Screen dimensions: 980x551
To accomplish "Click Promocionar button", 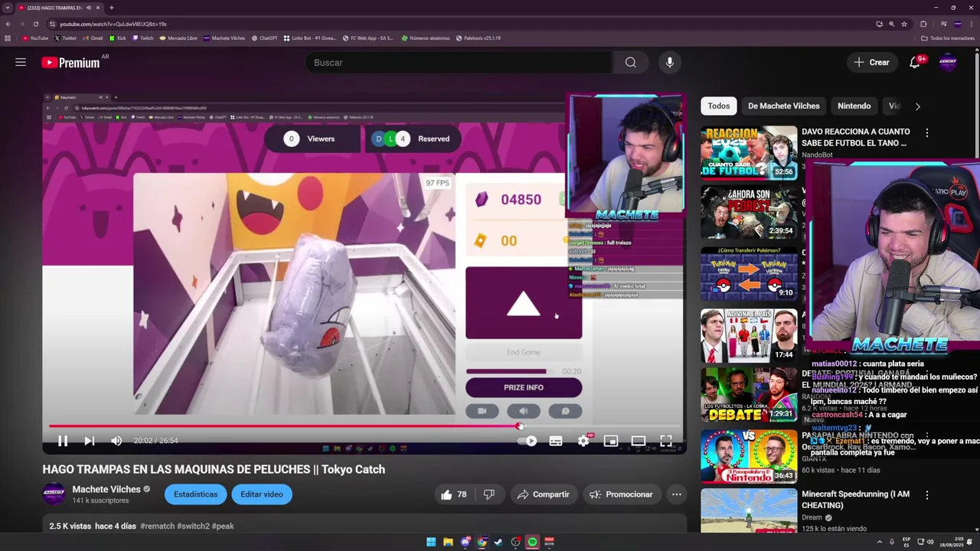I will [x=621, y=494].
